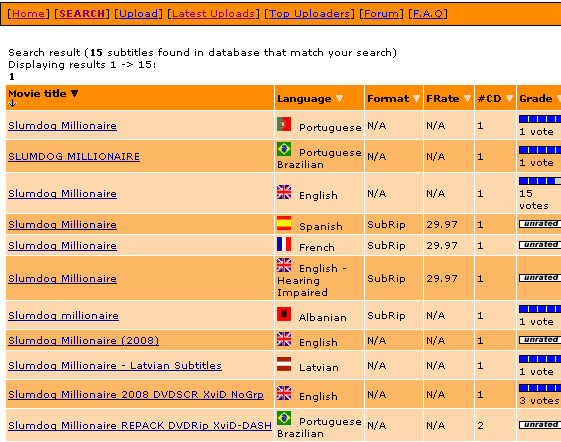Click UK flag in 15 votes English row
The width and height of the screenshot is (561, 442).
coord(284,192)
